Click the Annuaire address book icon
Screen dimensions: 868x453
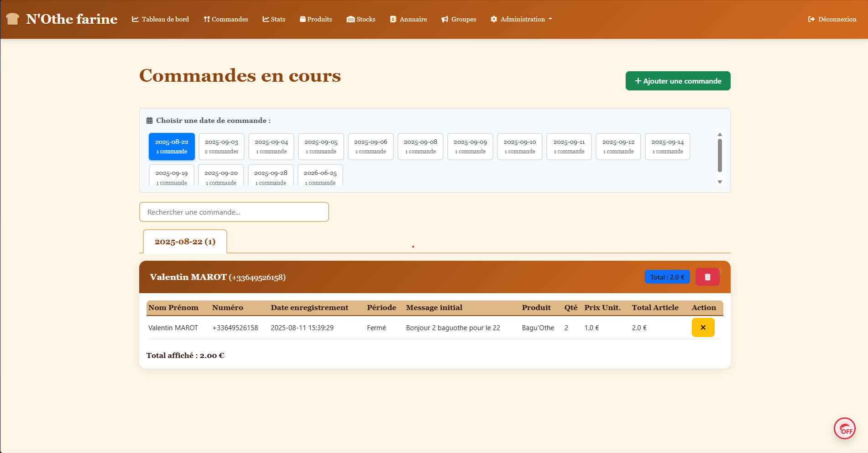pyautogui.click(x=393, y=19)
